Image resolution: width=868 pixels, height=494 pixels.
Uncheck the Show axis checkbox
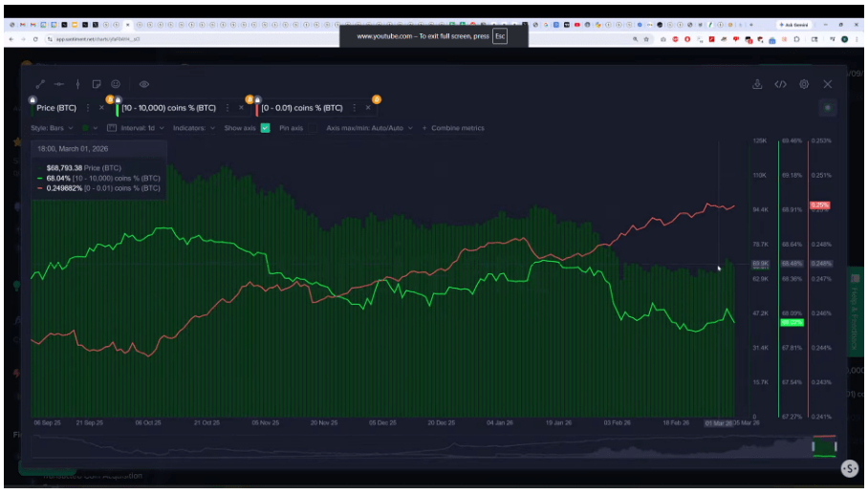click(x=265, y=128)
